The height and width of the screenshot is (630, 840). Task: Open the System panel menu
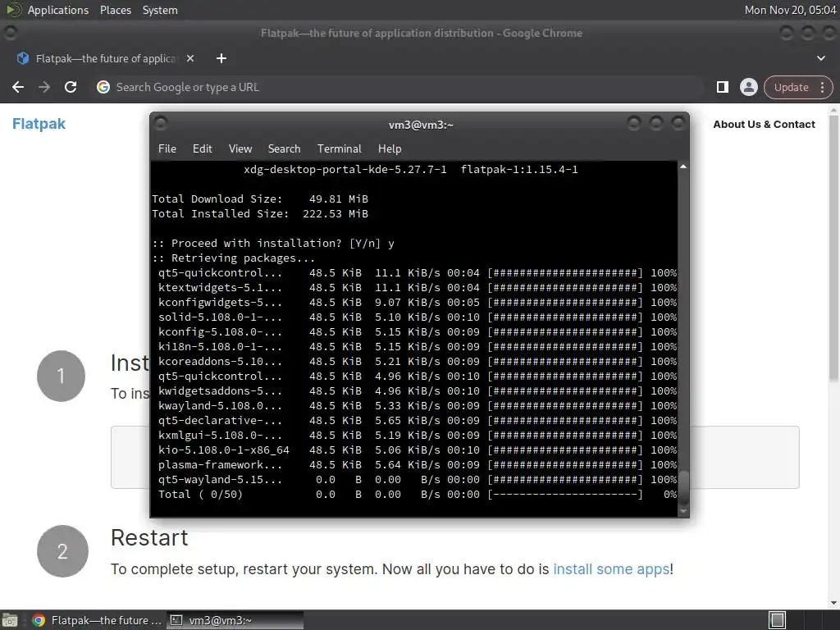click(x=160, y=10)
